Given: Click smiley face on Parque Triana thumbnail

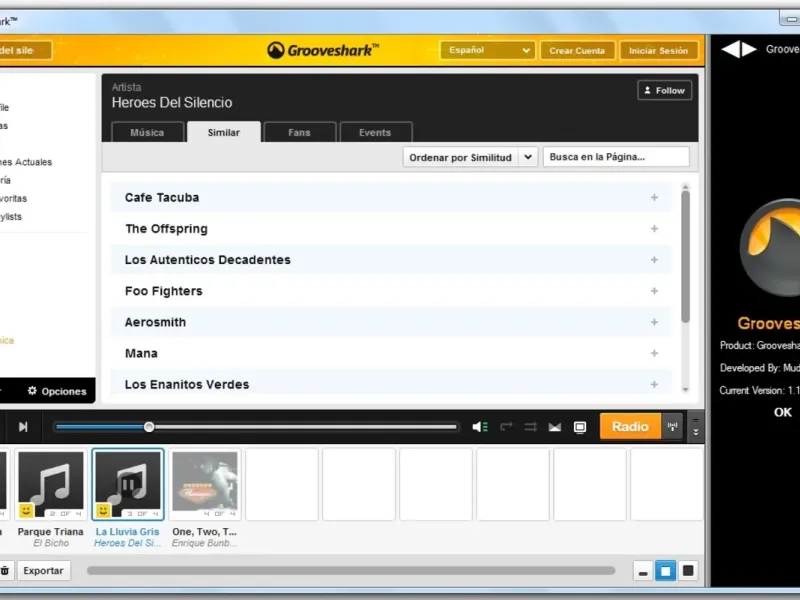Looking at the screenshot, I should pyautogui.click(x=26, y=510).
